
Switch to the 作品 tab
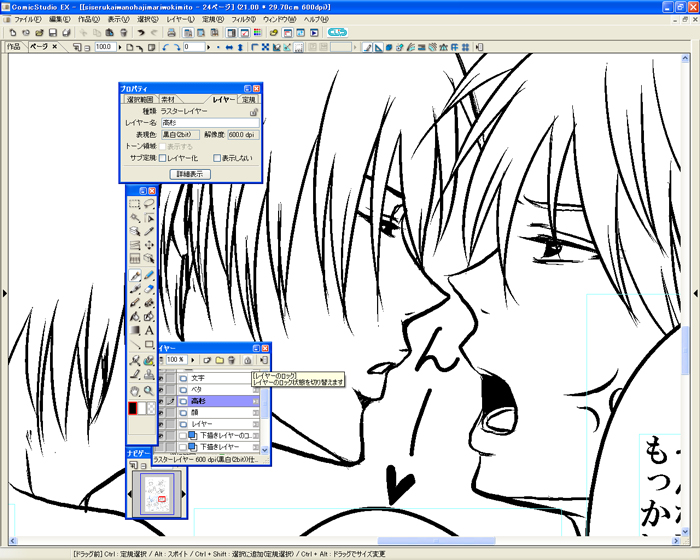point(13,46)
